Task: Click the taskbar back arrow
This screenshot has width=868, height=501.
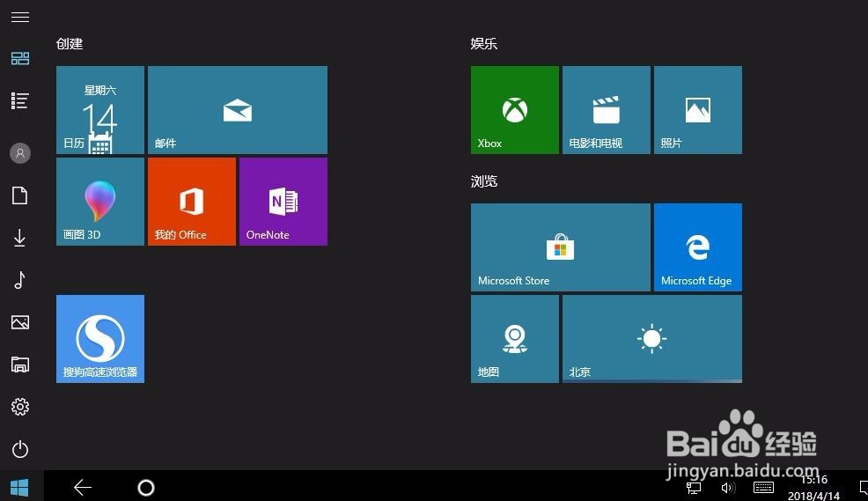Action: click(x=83, y=487)
